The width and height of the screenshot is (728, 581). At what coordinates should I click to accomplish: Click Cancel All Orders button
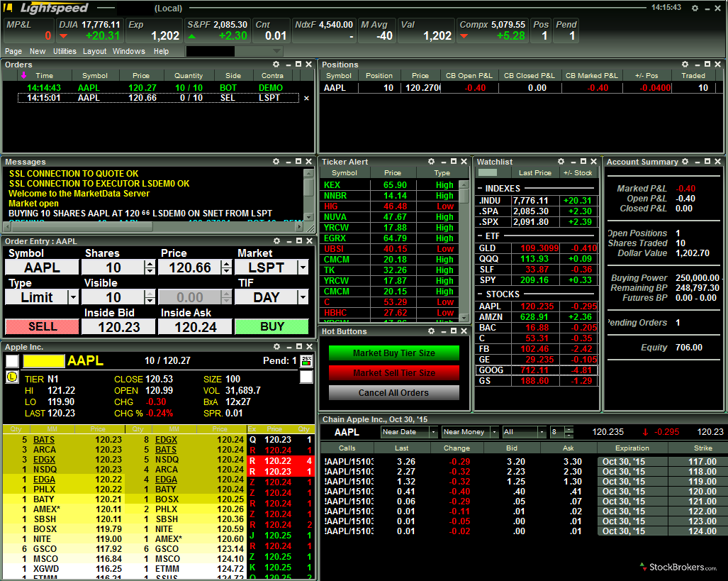click(x=393, y=393)
